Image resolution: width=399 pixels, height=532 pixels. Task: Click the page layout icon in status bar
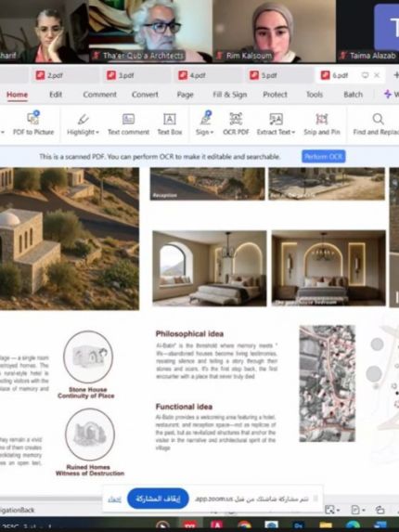click(355, 510)
